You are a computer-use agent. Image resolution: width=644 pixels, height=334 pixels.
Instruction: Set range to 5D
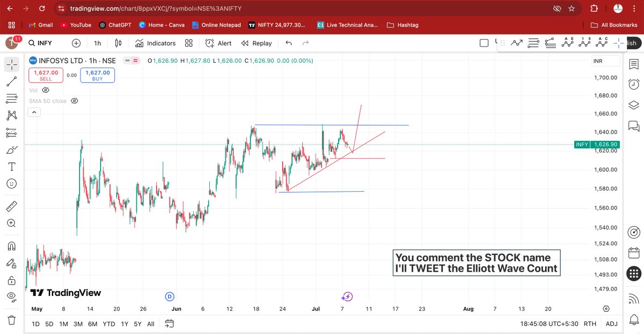(x=49, y=324)
